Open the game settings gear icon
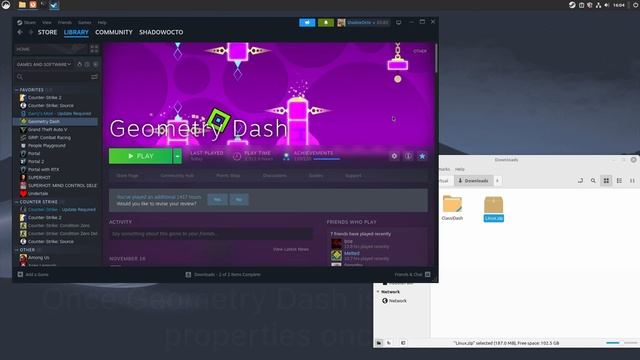This screenshot has height=360, width=640. click(394, 156)
